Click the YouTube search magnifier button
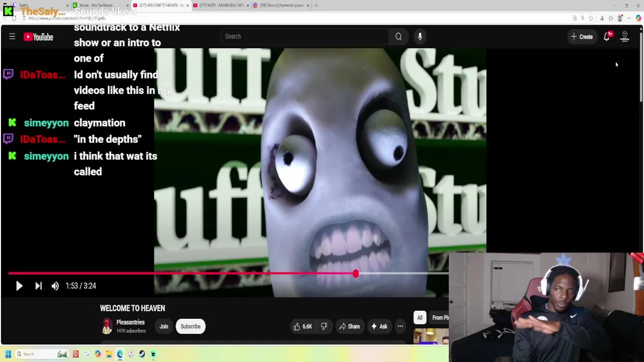Screen dimensions: 644x362 [x=398, y=36]
